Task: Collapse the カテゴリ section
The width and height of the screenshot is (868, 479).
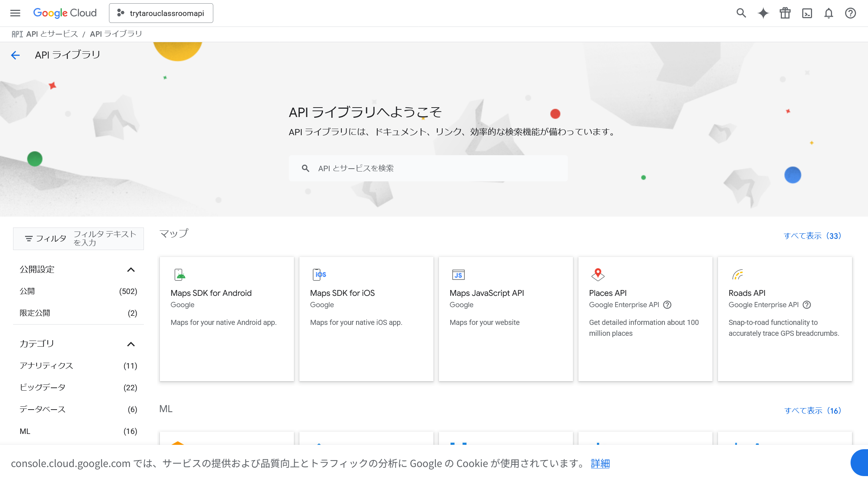Action: point(132,344)
